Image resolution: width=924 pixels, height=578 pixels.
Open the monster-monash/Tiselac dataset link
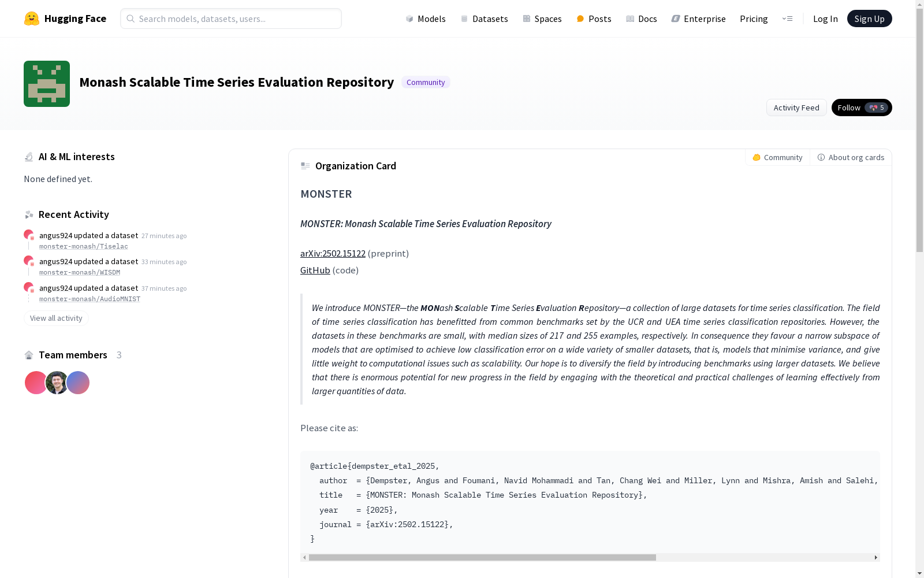(x=84, y=246)
